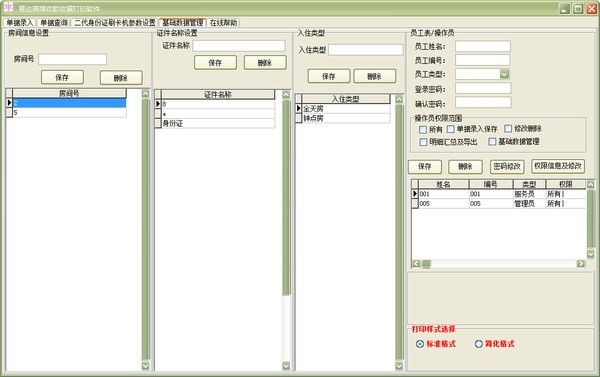Tick the 修改删除 permission checkbox
Viewport: 600px width, 377px height.
[508, 129]
